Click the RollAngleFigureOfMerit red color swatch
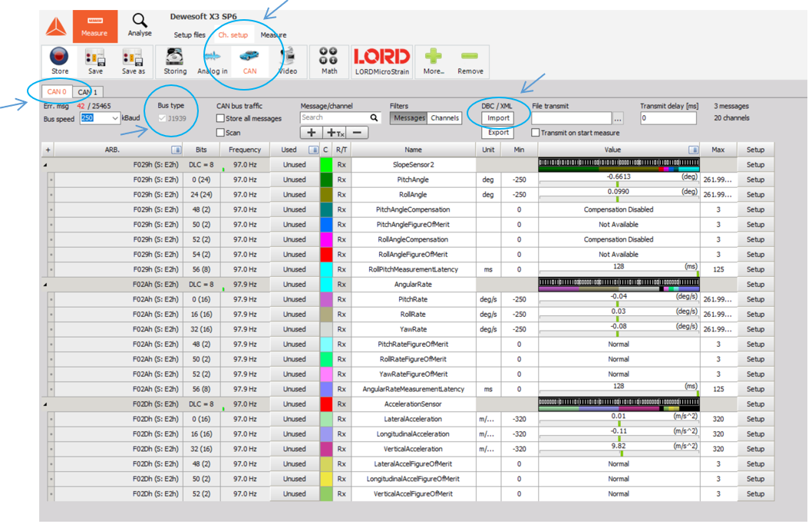812x524 pixels. (326, 254)
